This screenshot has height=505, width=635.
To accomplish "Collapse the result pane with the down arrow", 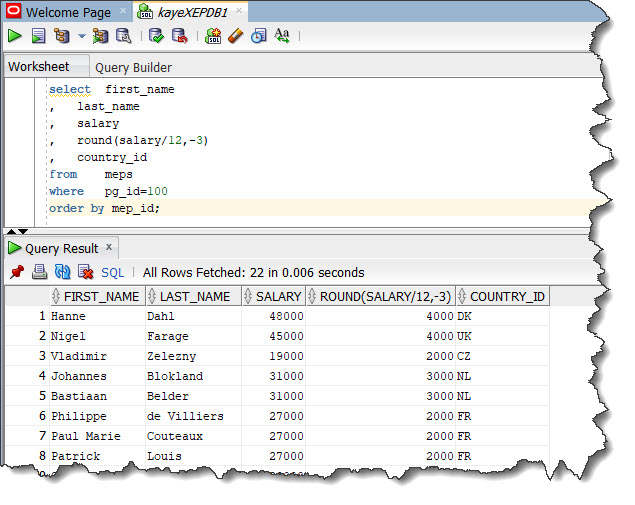I will click(x=23, y=231).
